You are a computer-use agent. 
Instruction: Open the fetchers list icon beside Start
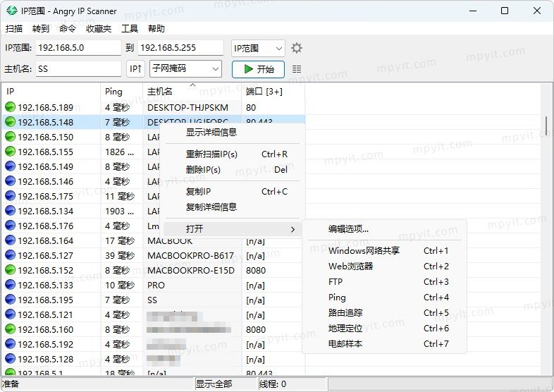coord(297,69)
